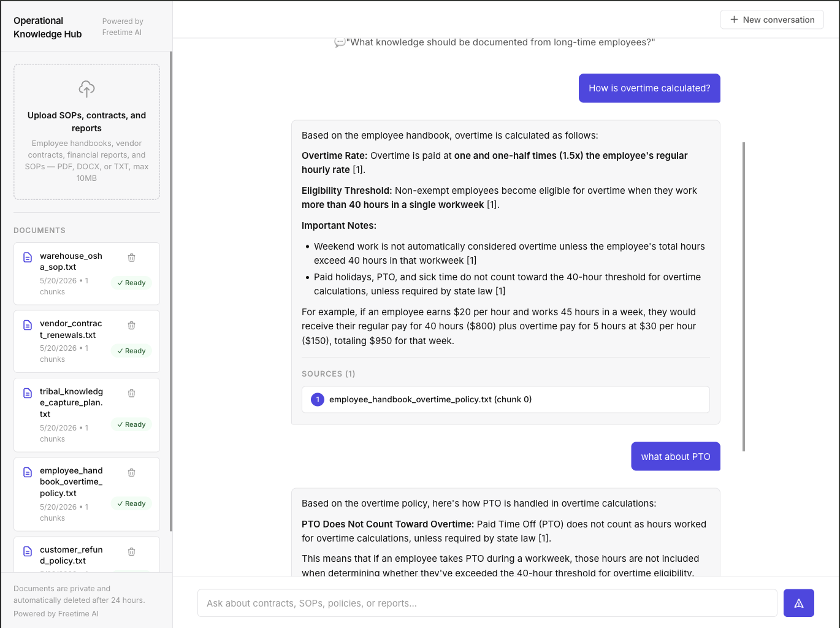Open source employee_handbook_overtime_policy.txt (chunk 0)
Screen dimensions: 840x628
[505, 399]
